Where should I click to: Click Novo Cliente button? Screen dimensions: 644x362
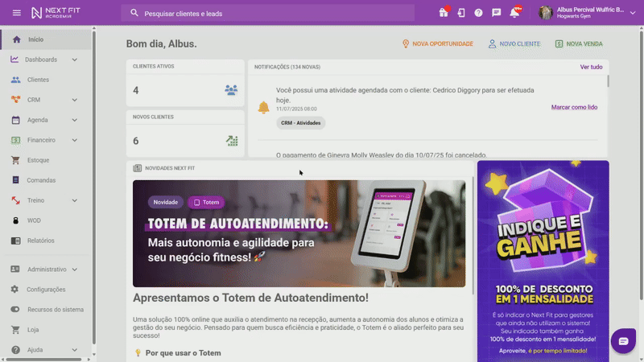click(x=514, y=43)
